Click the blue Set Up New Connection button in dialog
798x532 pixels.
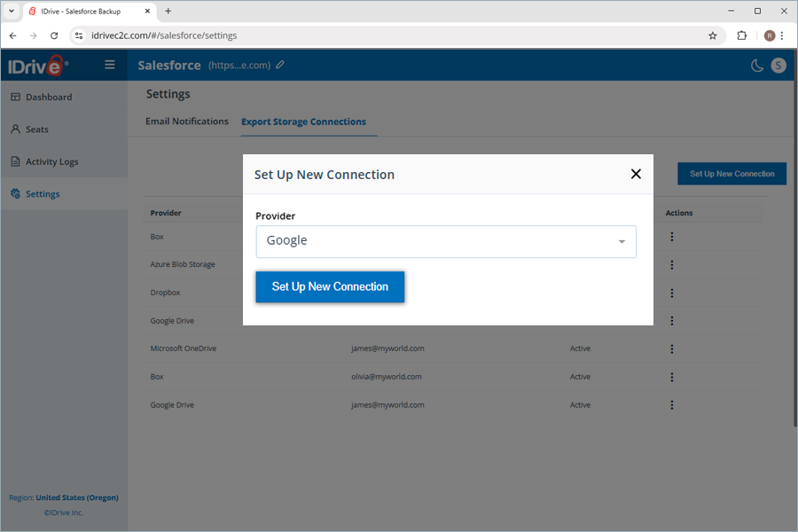pyautogui.click(x=330, y=287)
